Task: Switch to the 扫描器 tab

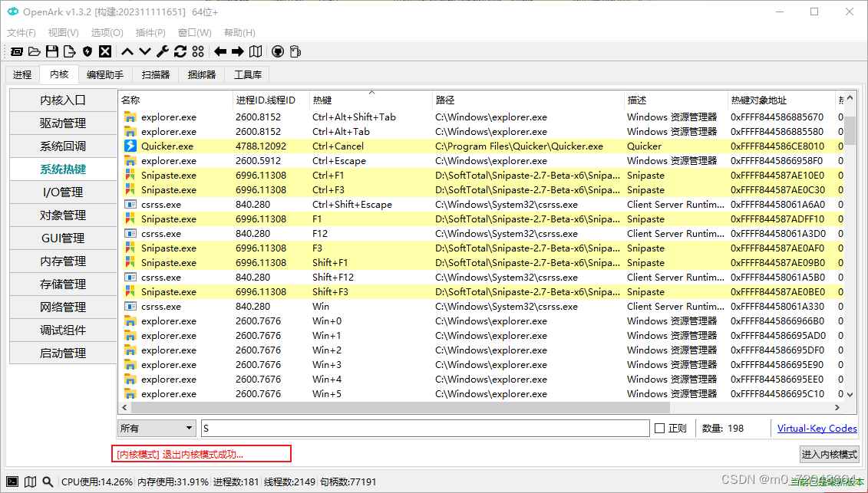Action: point(156,74)
